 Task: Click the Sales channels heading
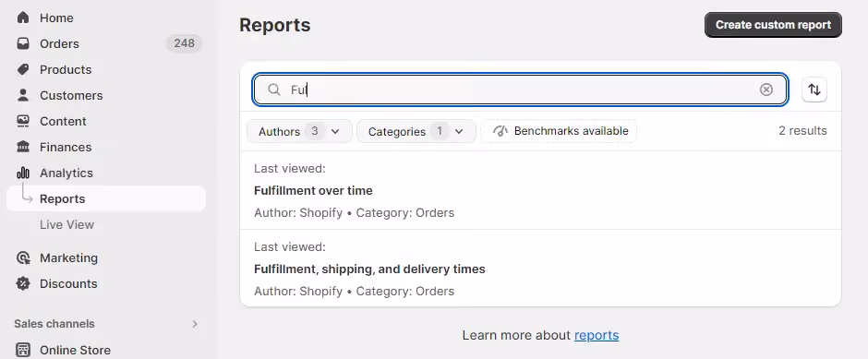click(x=54, y=324)
